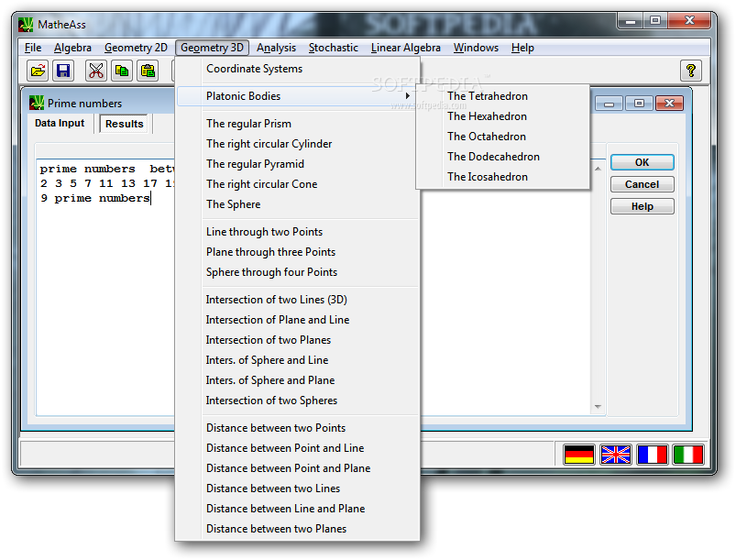Select The Sphere

(298, 204)
